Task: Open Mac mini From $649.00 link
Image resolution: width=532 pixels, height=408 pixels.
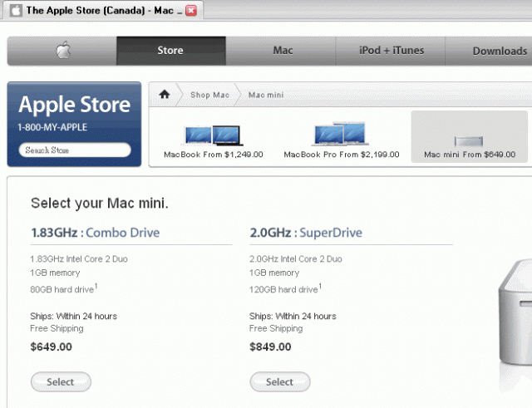Action: (x=470, y=155)
